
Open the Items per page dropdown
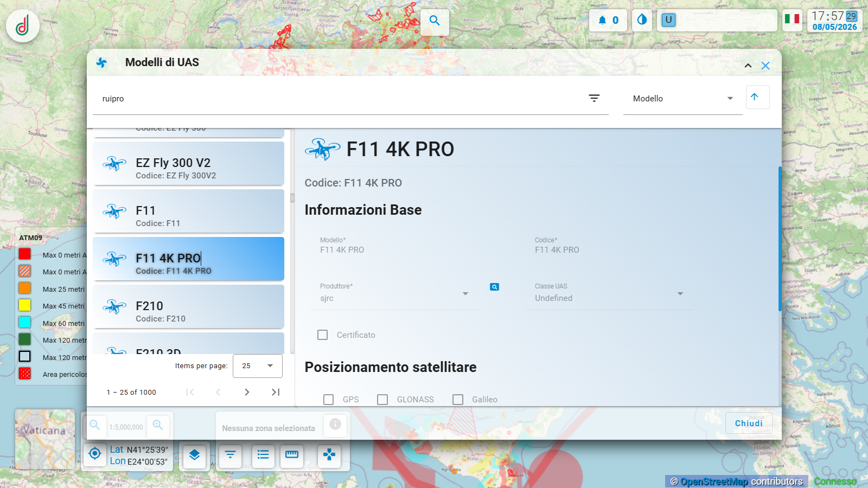pyautogui.click(x=258, y=366)
